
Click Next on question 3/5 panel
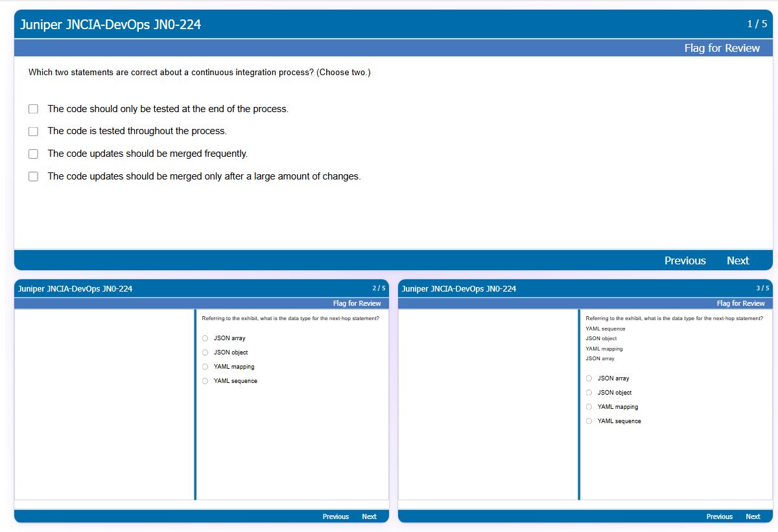[753, 516]
